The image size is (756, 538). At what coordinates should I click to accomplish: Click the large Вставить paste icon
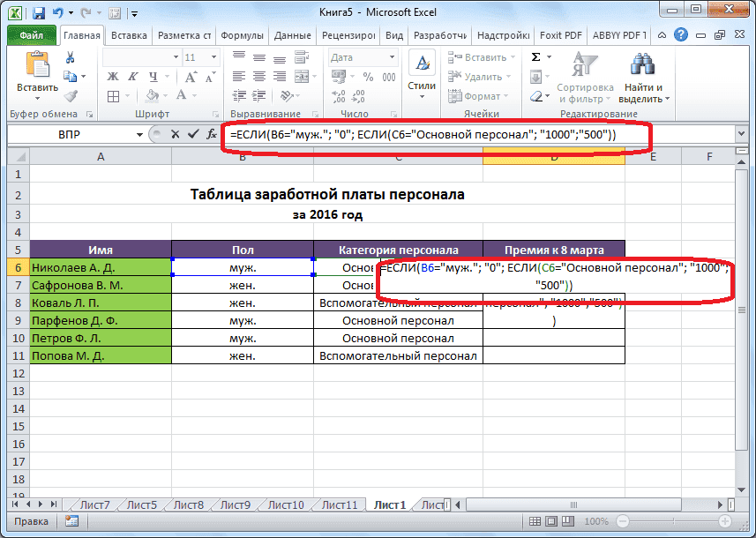click(x=37, y=68)
